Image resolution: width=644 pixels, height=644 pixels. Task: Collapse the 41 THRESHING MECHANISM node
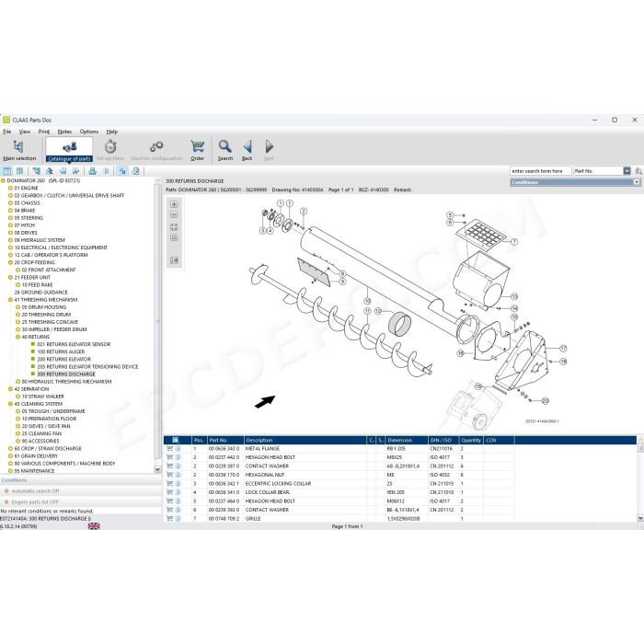pos(10,300)
